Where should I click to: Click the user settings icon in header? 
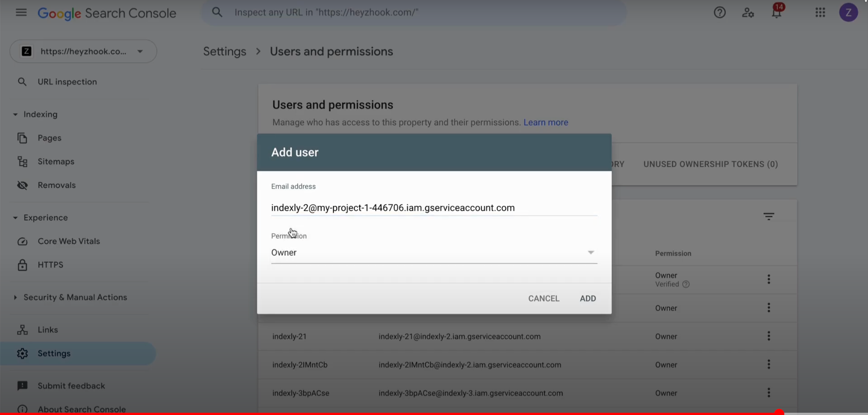click(x=748, y=13)
